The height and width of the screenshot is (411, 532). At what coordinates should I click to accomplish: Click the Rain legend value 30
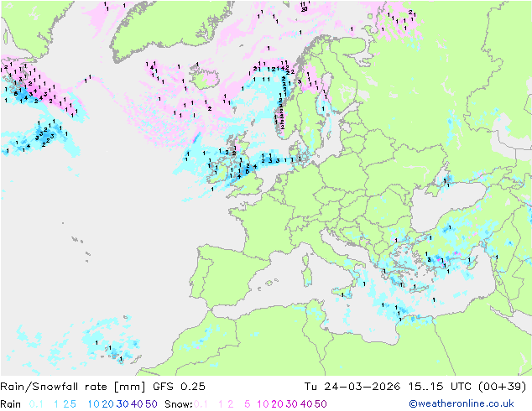[123, 404]
